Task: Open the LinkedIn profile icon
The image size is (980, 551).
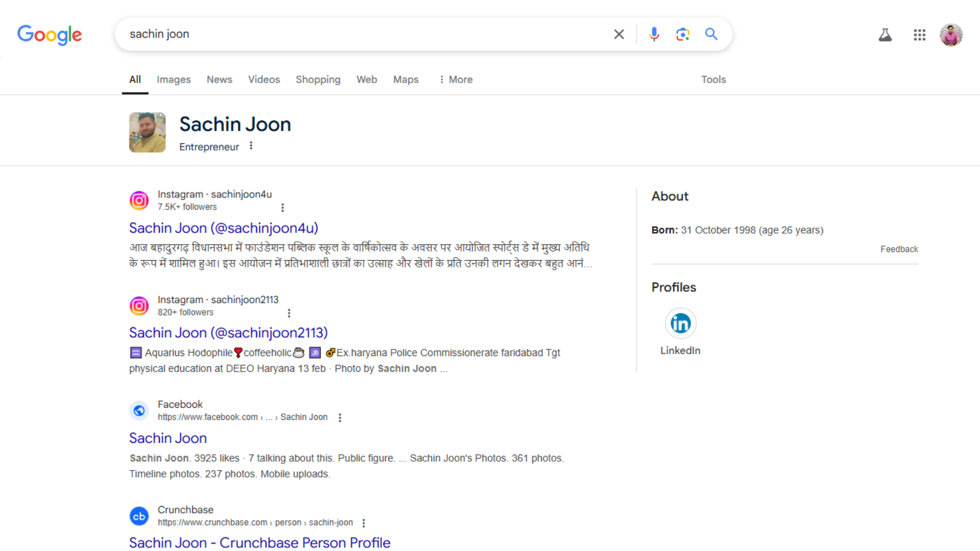Action: [x=680, y=323]
